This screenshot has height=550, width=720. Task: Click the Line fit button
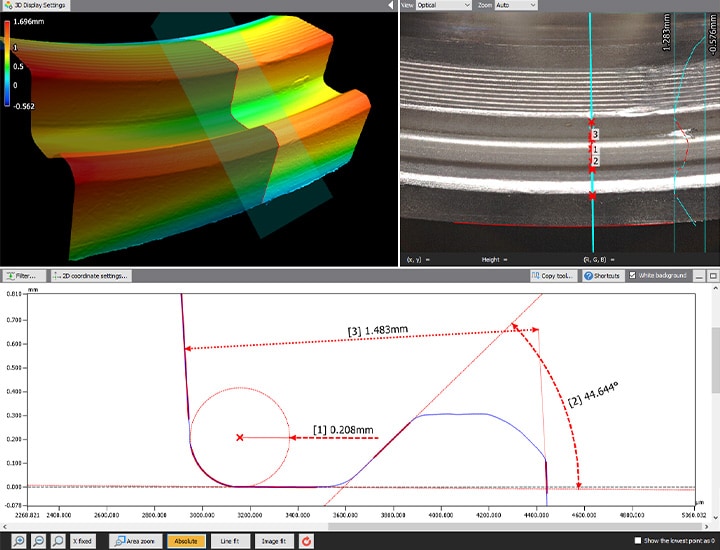229,541
